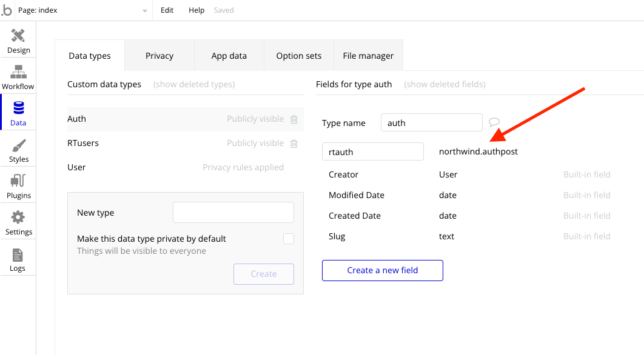644x355 pixels.
Task: Enable make data type private checkbox
Action: coord(289,239)
